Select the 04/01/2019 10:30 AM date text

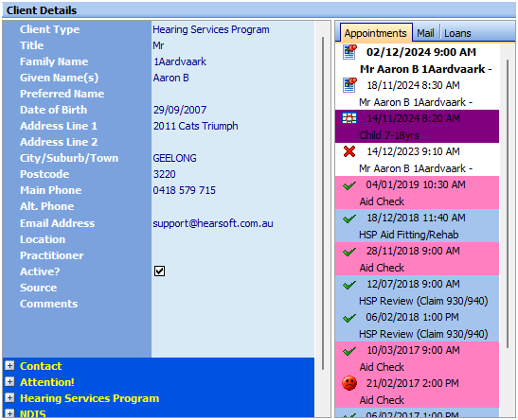click(416, 184)
